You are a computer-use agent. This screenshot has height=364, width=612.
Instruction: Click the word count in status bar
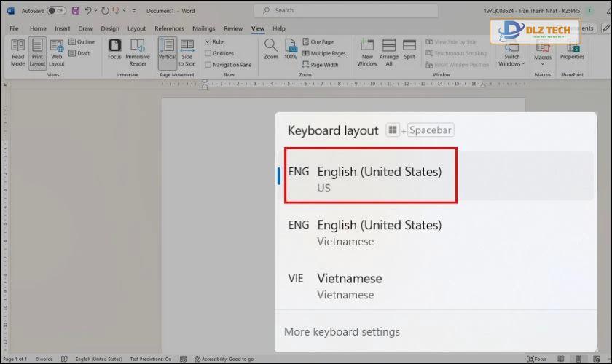tap(44, 359)
